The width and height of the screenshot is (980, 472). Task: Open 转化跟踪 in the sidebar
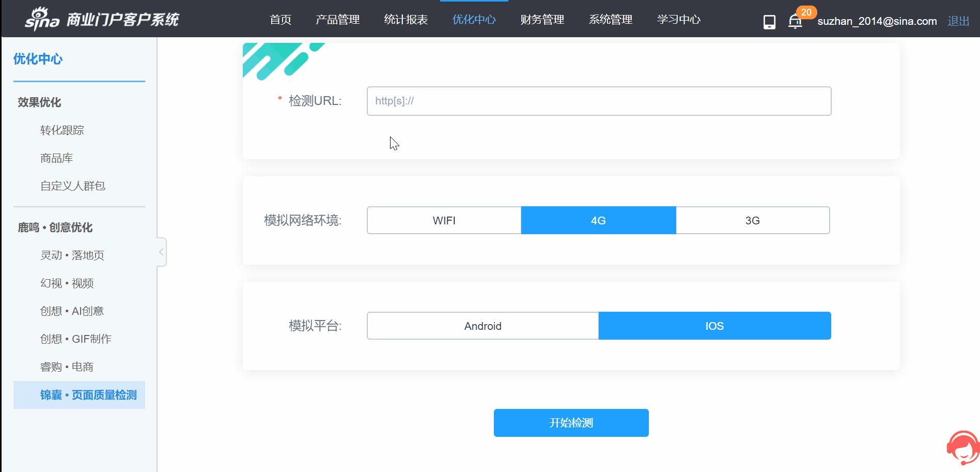click(x=62, y=130)
